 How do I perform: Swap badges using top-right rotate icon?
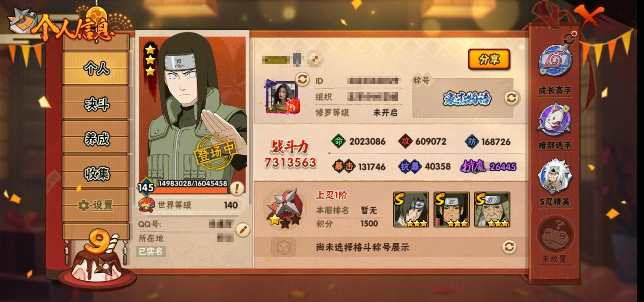coord(569,38)
